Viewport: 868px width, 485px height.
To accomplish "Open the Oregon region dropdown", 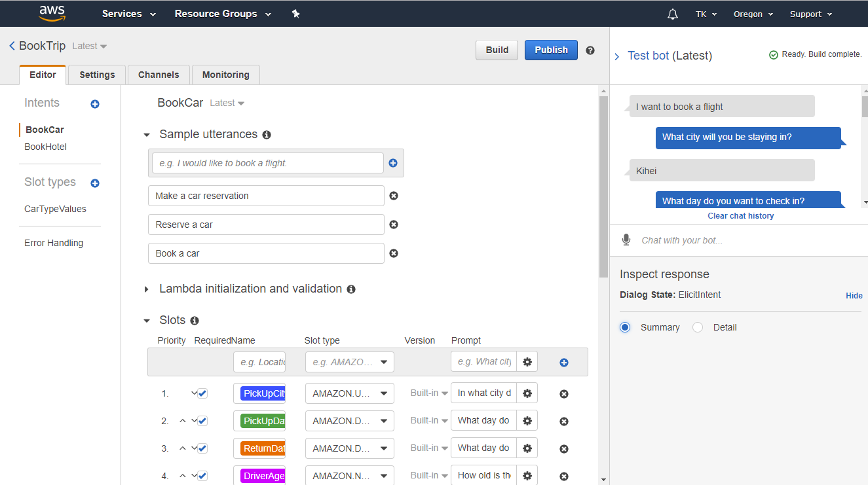I will 753,14.
